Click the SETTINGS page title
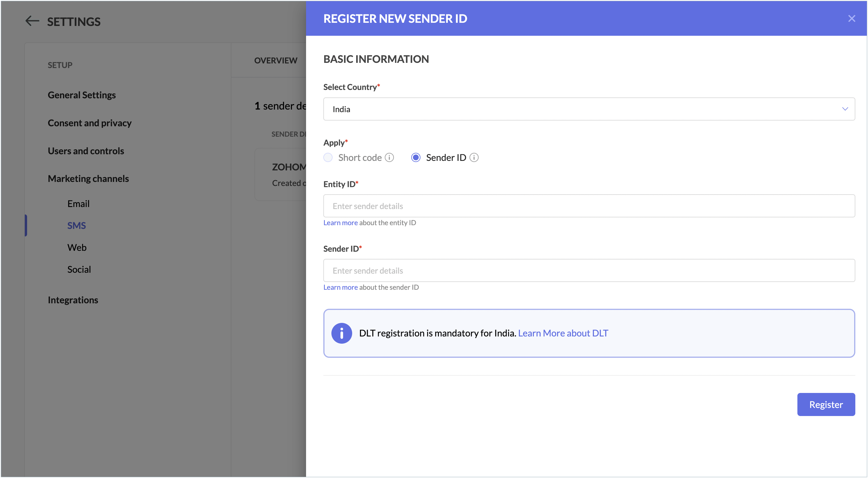868x478 pixels. [73, 22]
